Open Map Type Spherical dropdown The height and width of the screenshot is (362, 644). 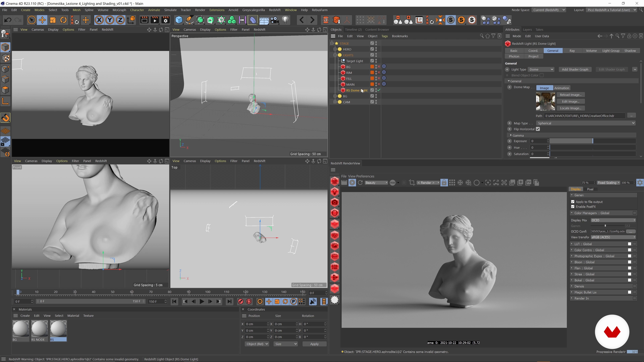coord(586,123)
